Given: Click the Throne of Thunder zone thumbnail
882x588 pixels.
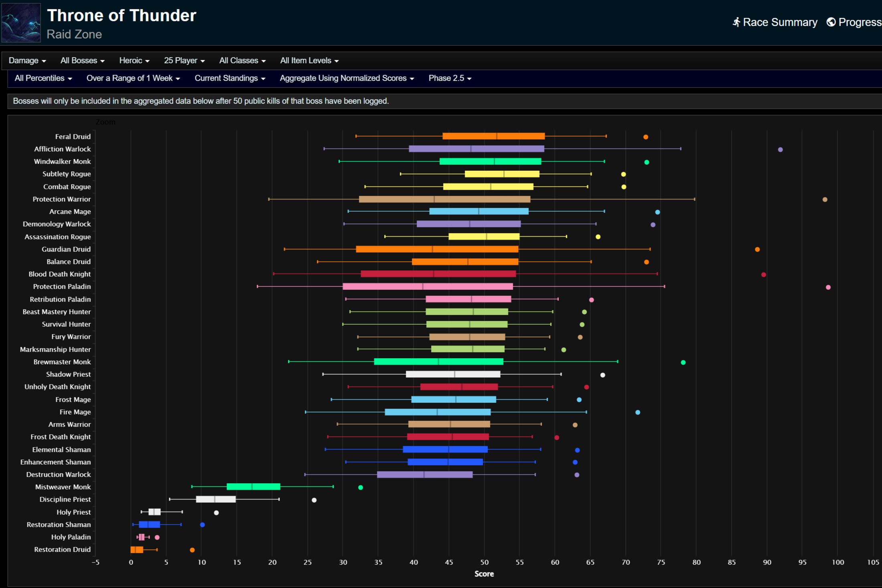Looking at the screenshot, I should (x=21, y=22).
